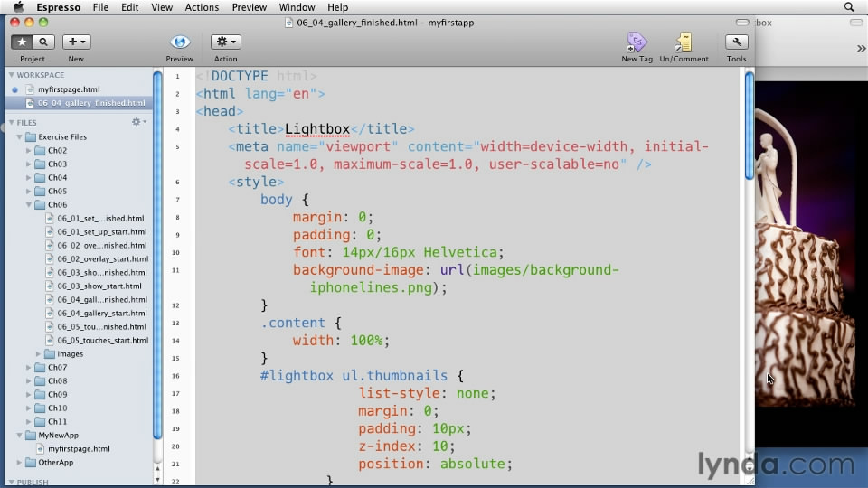Viewport: 868px width, 488px height.
Task: Click the #lightbox ul.thumbnails selector line
Action: [x=362, y=376]
